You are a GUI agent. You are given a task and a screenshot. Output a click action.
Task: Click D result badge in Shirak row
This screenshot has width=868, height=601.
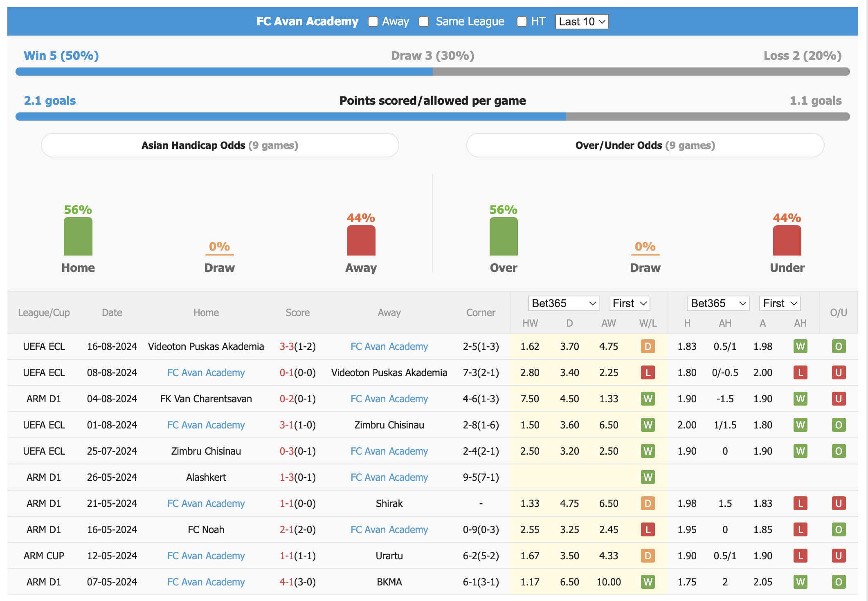tap(648, 503)
